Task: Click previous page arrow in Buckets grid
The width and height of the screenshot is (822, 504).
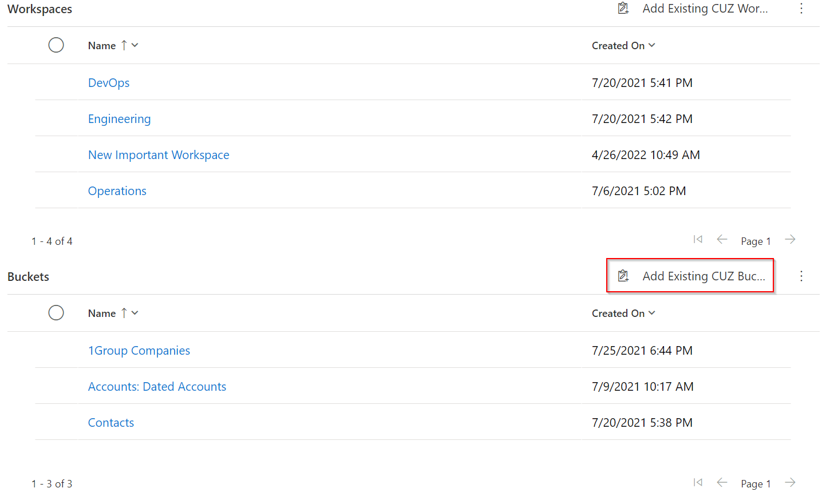Action: (x=722, y=483)
